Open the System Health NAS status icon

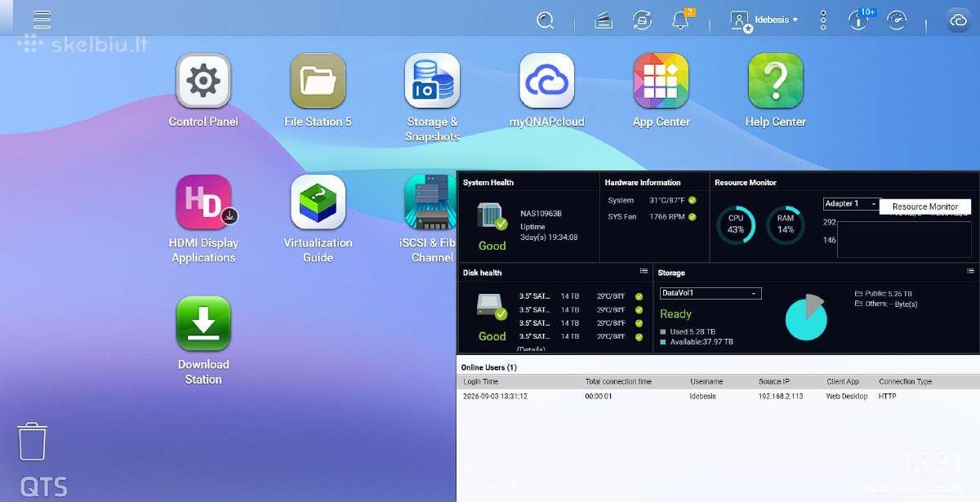coord(492,216)
